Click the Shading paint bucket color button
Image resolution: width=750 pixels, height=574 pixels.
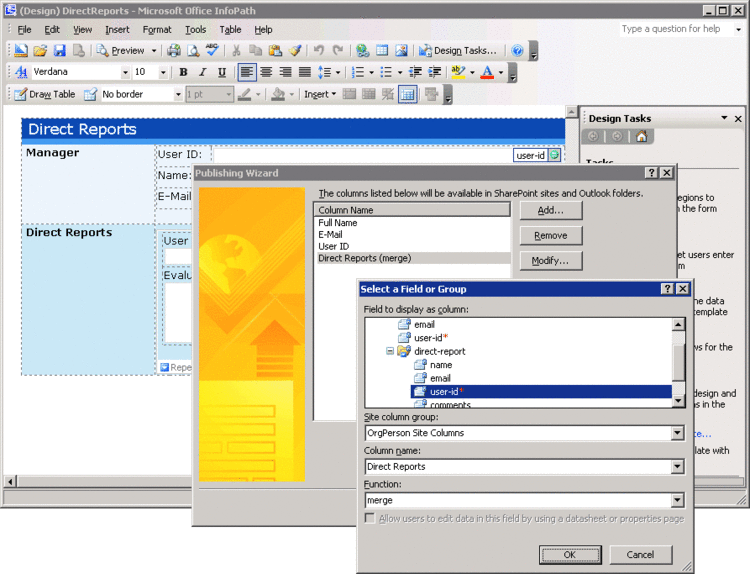[278, 94]
